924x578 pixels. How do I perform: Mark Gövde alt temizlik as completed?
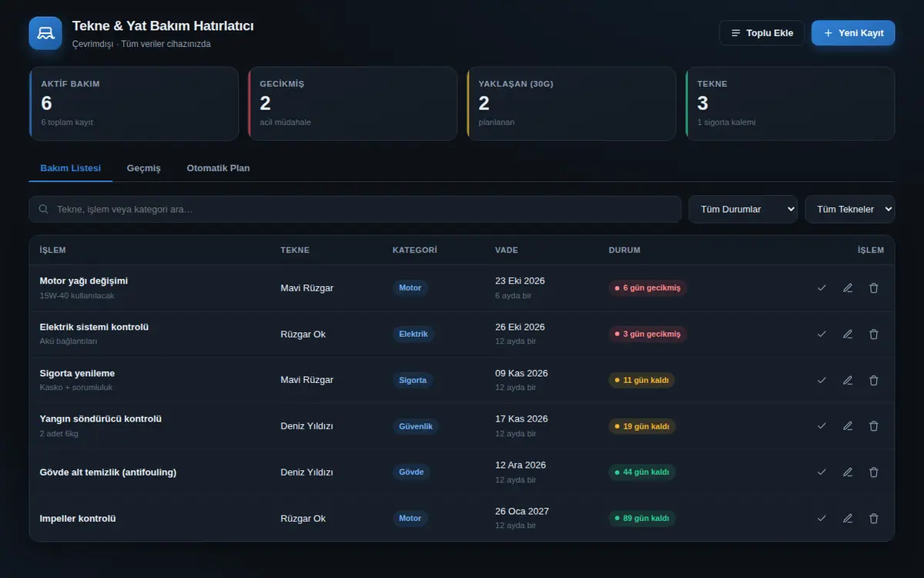coord(822,472)
